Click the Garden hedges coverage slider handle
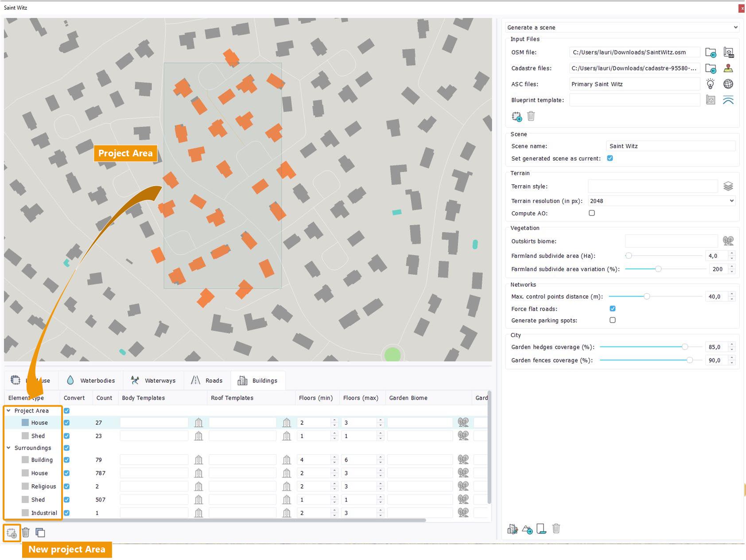 point(685,347)
